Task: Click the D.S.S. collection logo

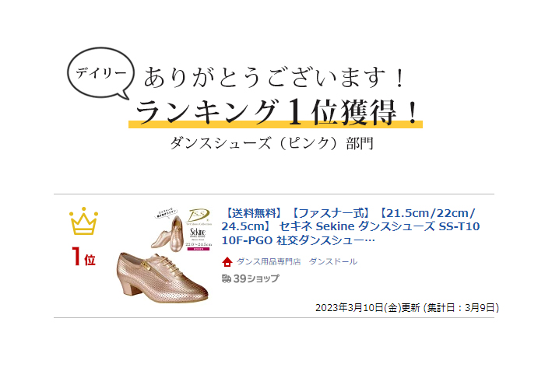Action: (x=198, y=216)
